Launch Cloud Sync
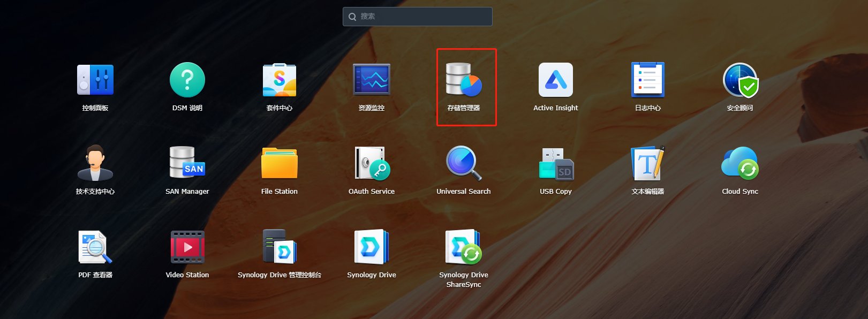Viewport: 868px width, 319px height. (740, 163)
